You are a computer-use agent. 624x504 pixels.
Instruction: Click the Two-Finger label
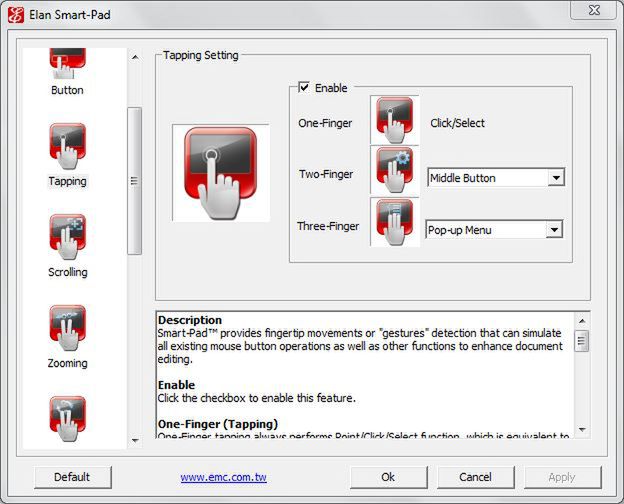[326, 174]
